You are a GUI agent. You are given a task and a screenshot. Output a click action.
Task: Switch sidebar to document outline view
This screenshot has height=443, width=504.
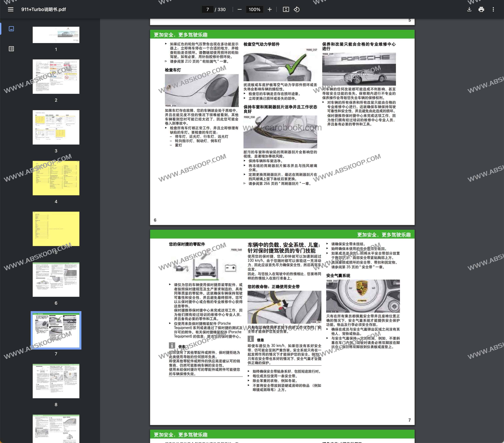[x=11, y=49]
